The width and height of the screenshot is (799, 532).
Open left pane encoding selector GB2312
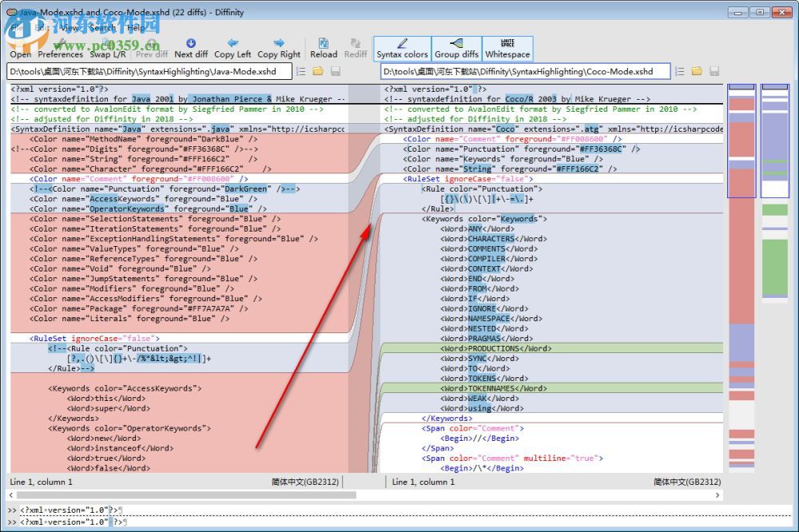pos(304,482)
